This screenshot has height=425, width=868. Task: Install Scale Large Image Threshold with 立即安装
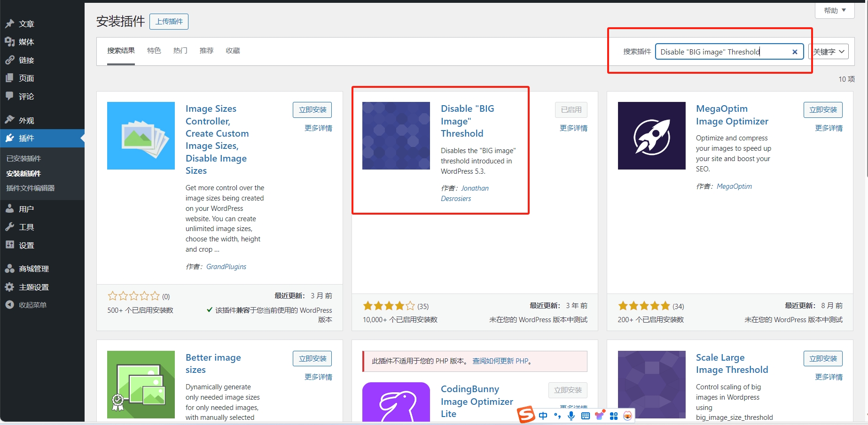click(x=823, y=359)
